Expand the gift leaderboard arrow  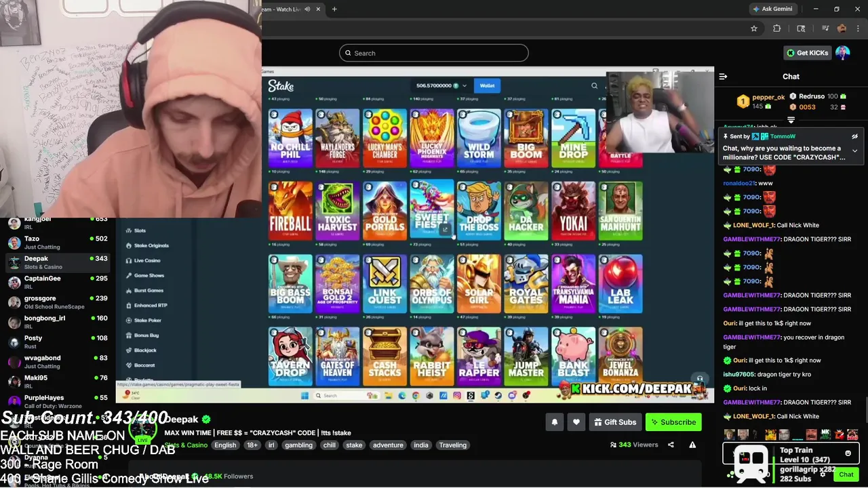[791, 120]
